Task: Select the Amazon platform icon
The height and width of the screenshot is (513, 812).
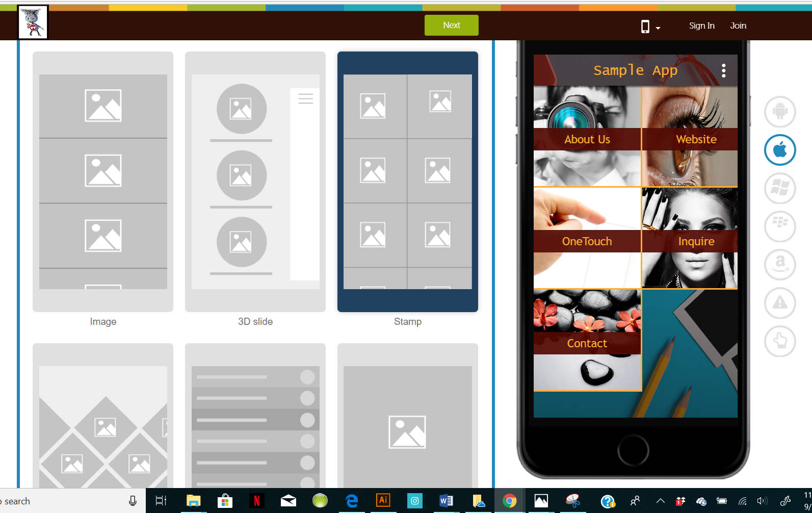Action: click(779, 264)
